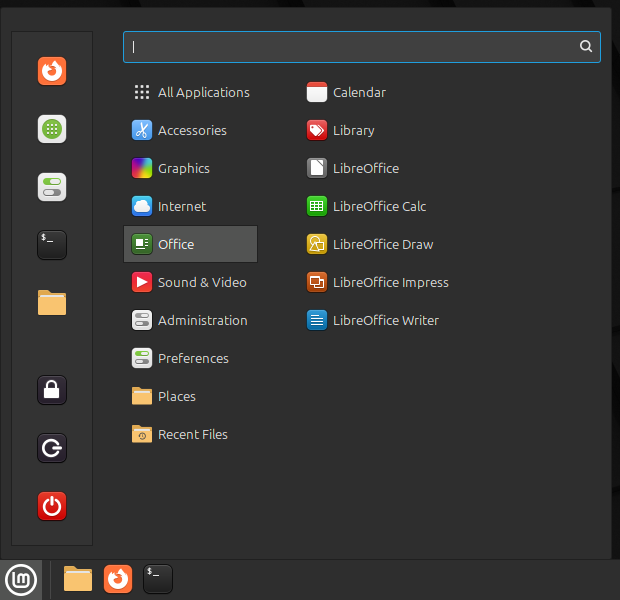The height and width of the screenshot is (600, 620).
Task: Click inside the menu search field
Action: (361, 47)
